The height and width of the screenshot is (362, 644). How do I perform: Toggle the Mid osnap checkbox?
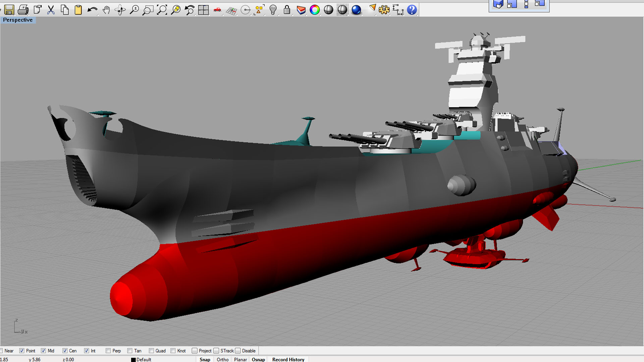pyautogui.click(x=43, y=351)
